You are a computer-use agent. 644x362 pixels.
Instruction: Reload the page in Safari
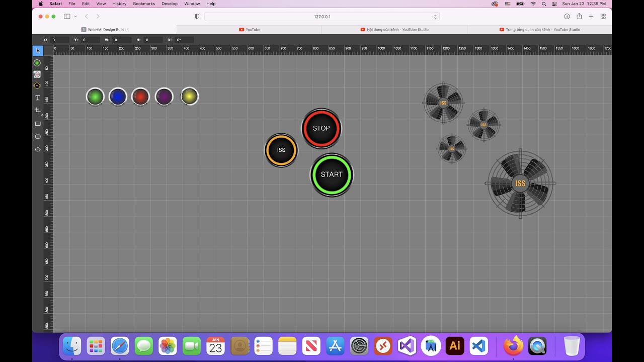[x=435, y=17]
